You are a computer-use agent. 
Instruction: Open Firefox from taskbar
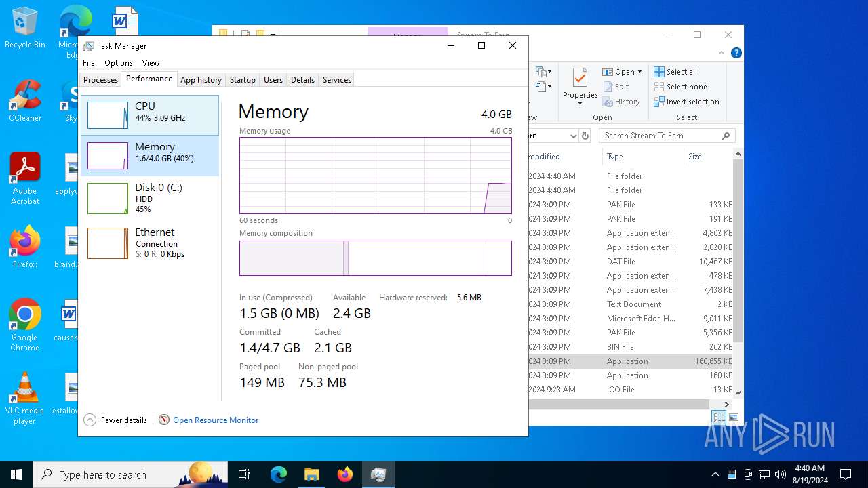pos(344,474)
